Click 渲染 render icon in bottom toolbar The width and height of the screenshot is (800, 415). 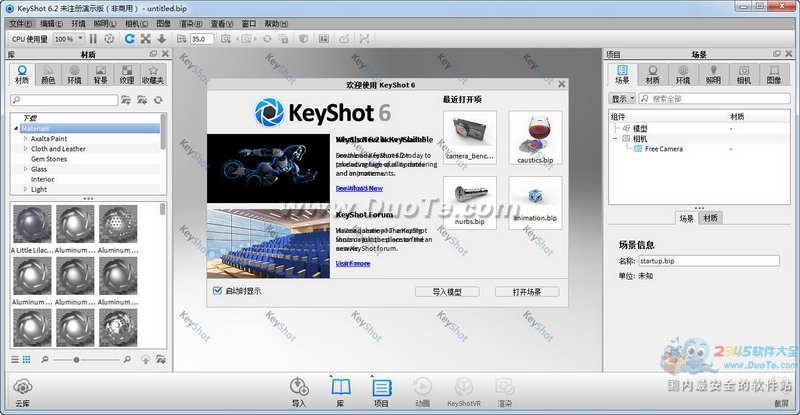(505, 392)
